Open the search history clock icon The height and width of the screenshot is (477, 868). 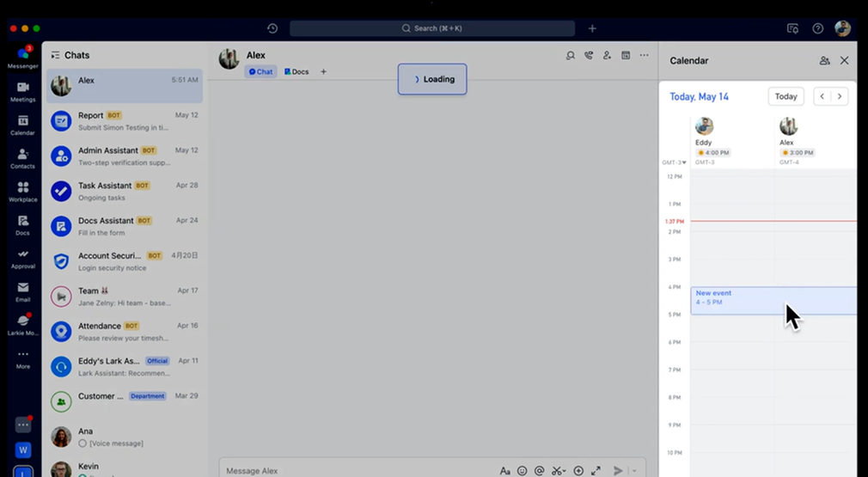[x=272, y=28]
